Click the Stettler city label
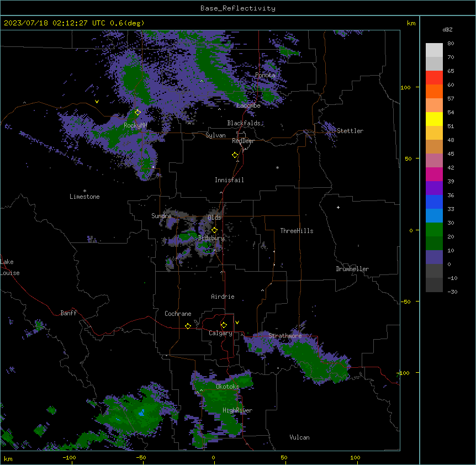Screen dimensions: 476x465 [350, 131]
